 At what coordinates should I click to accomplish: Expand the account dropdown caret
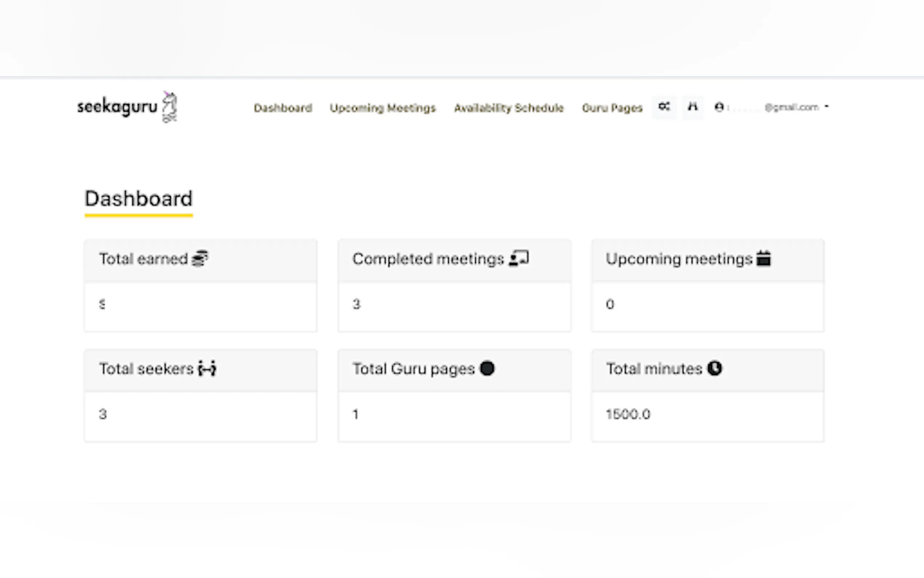pyautogui.click(x=827, y=107)
